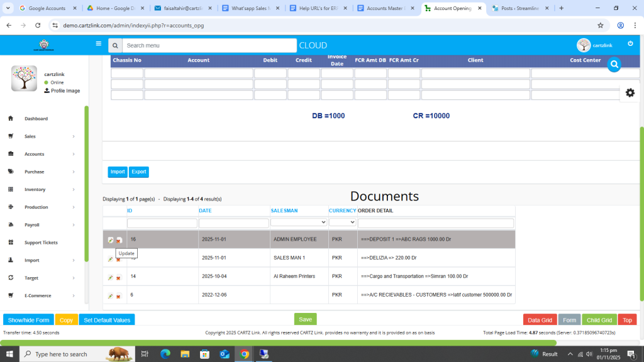The width and height of the screenshot is (644, 362).
Task: Switch to the Accounts Master browser tab
Action: click(384, 8)
